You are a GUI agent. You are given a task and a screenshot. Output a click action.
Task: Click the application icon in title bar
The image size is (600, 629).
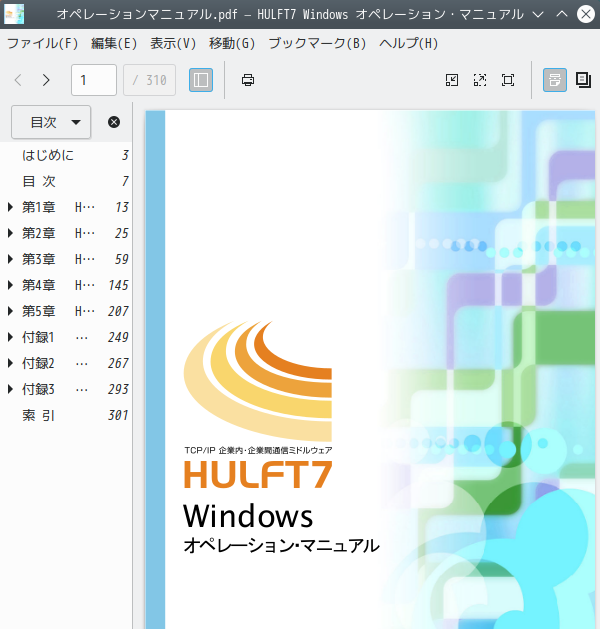point(14,14)
